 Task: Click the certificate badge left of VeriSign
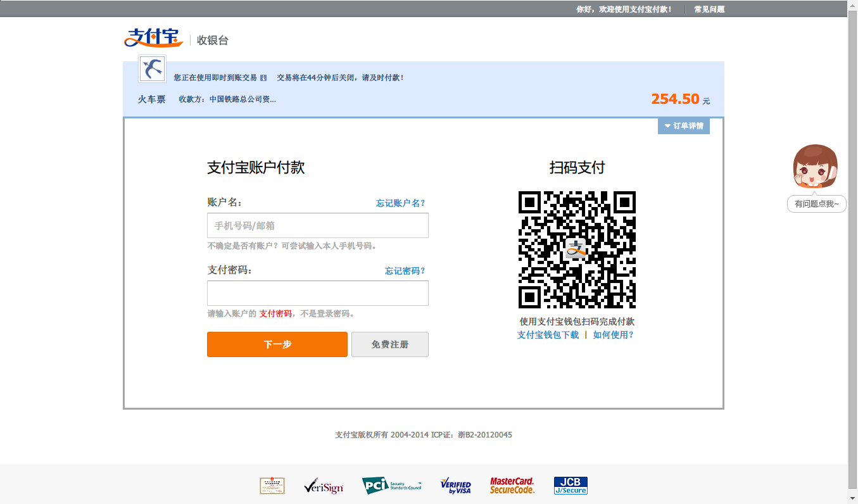tap(272, 486)
